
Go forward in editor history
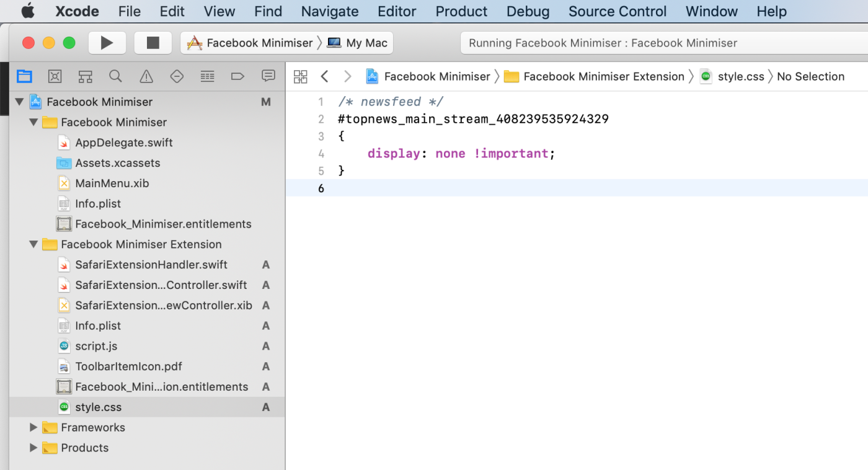pos(348,76)
